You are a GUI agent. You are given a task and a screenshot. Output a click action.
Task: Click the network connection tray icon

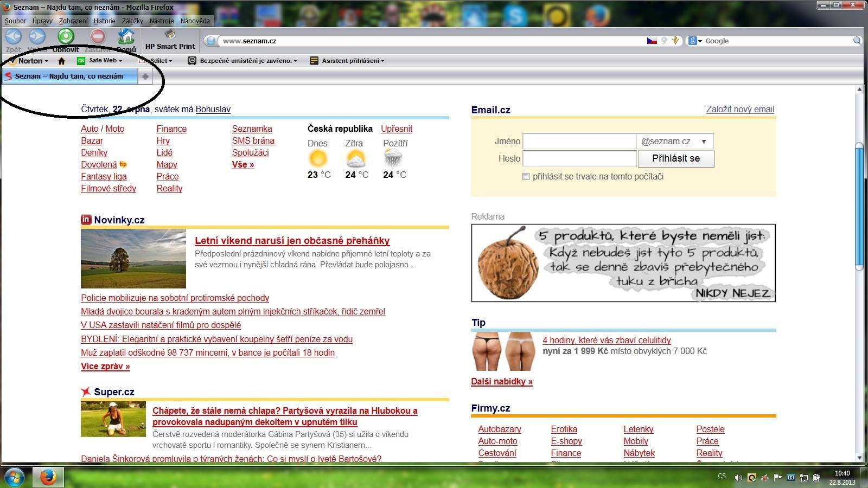point(803,478)
